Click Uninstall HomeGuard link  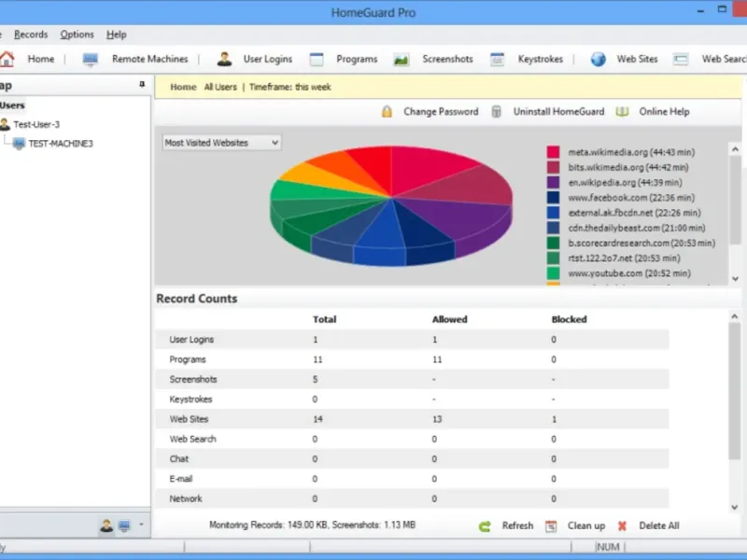(x=558, y=111)
